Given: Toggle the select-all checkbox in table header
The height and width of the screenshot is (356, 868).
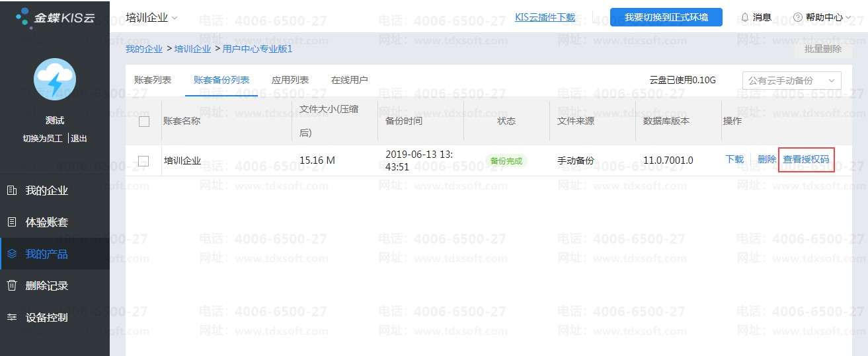Looking at the screenshot, I should click(144, 122).
